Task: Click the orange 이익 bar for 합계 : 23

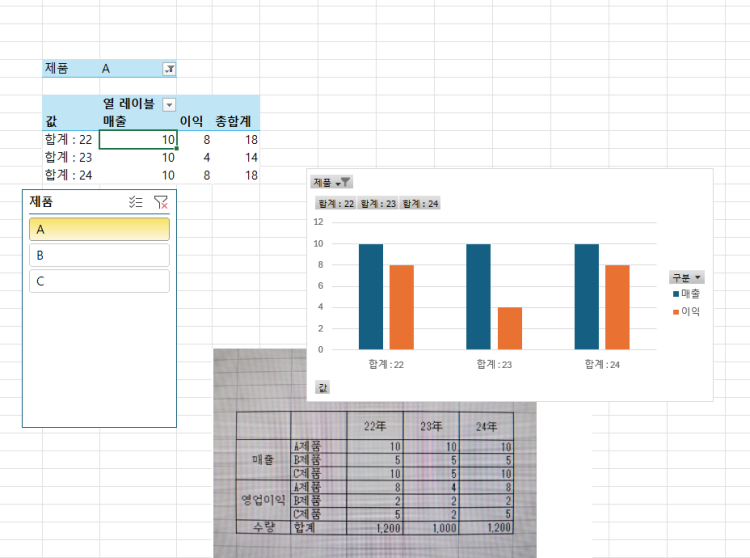Action: [x=510, y=328]
